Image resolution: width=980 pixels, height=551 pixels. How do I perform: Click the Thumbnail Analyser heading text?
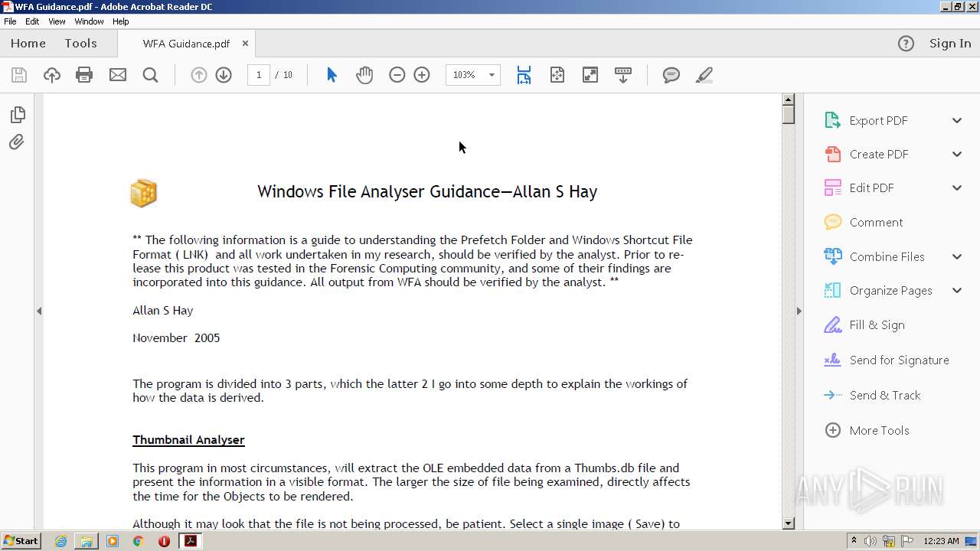point(188,440)
